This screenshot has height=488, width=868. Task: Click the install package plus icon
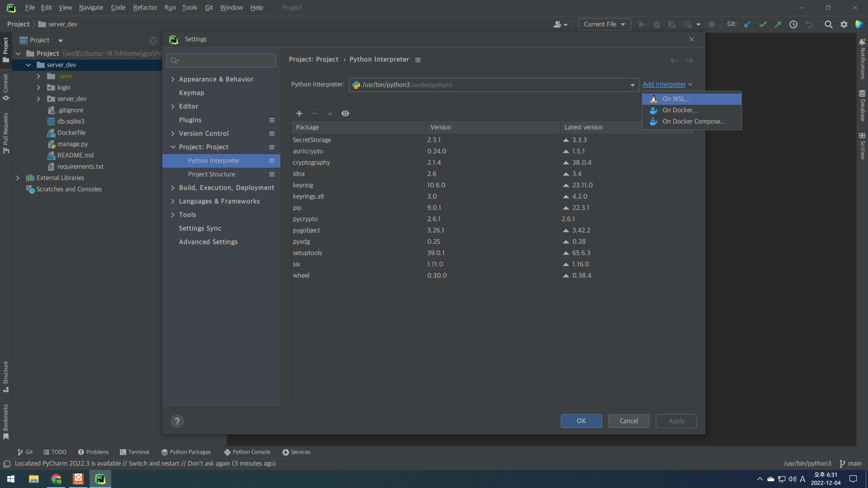pyautogui.click(x=299, y=113)
